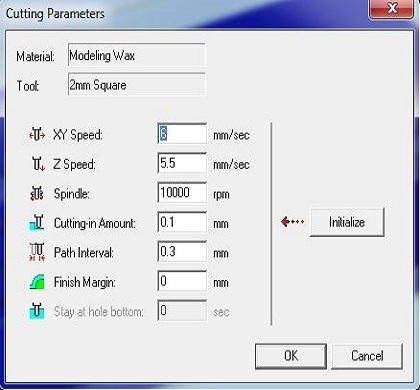The image size is (420, 390).
Task: Select the Z Speed field showing 5.5
Action: pos(182,163)
